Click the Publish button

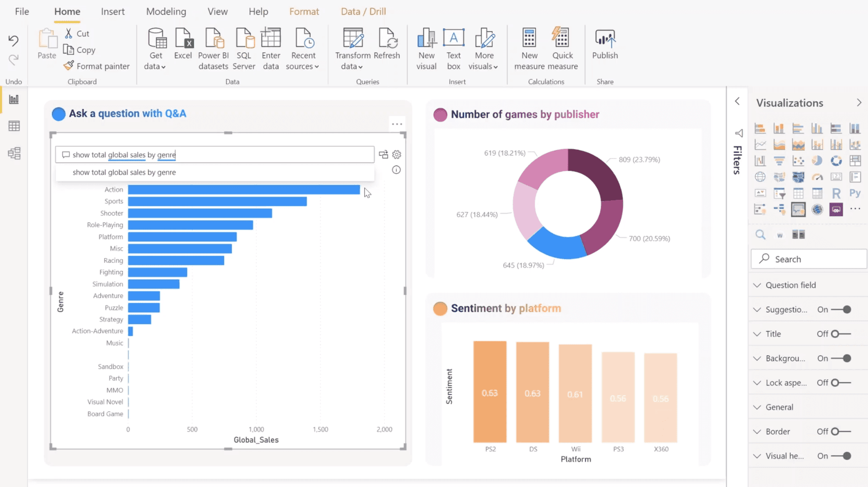pyautogui.click(x=604, y=47)
